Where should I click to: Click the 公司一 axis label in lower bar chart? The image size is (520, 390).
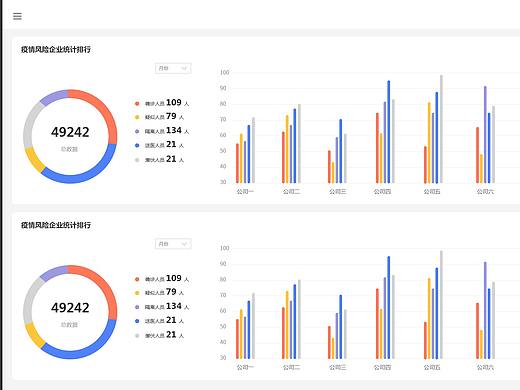pos(245,367)
